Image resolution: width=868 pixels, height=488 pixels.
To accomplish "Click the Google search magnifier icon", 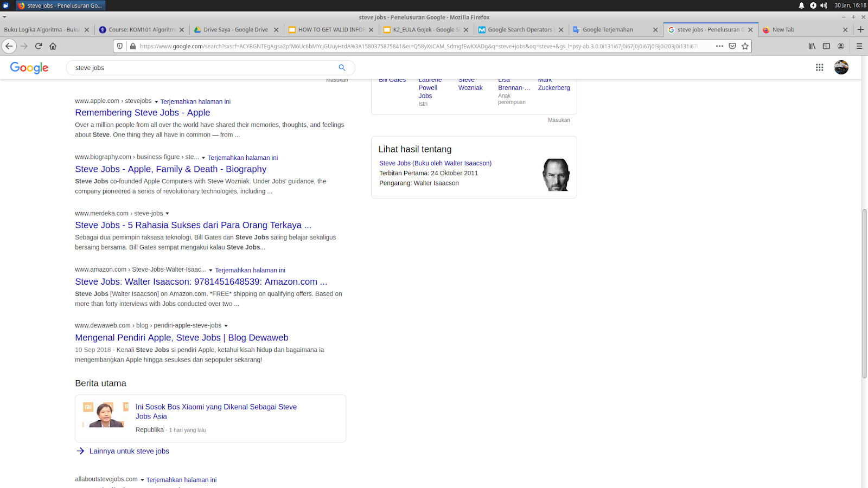I will pyautogui.click(x=342, y=68).
